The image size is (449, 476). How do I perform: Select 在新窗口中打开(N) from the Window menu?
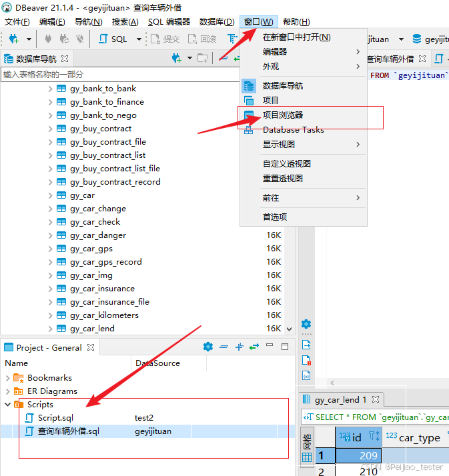point(304,37)
